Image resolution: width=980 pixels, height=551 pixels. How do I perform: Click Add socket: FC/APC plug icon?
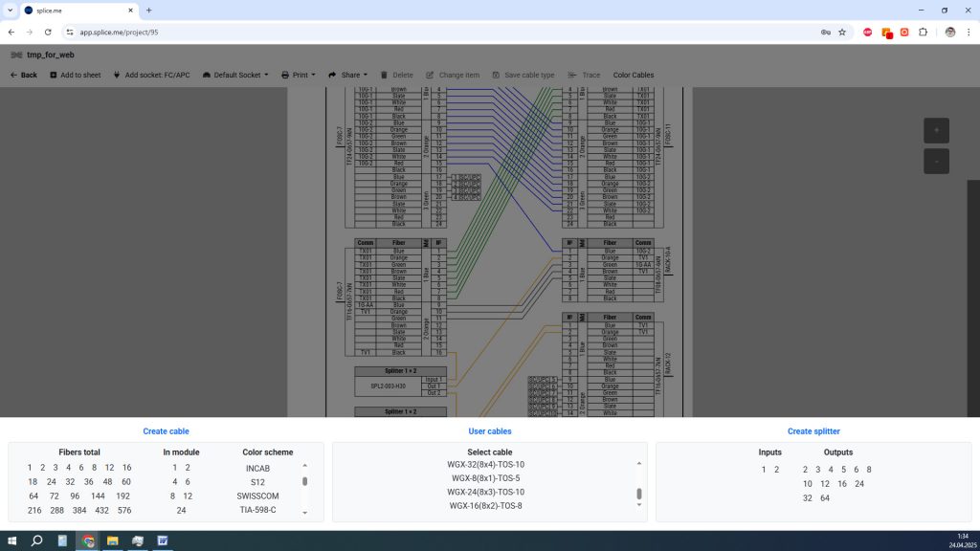click(117, 75)
